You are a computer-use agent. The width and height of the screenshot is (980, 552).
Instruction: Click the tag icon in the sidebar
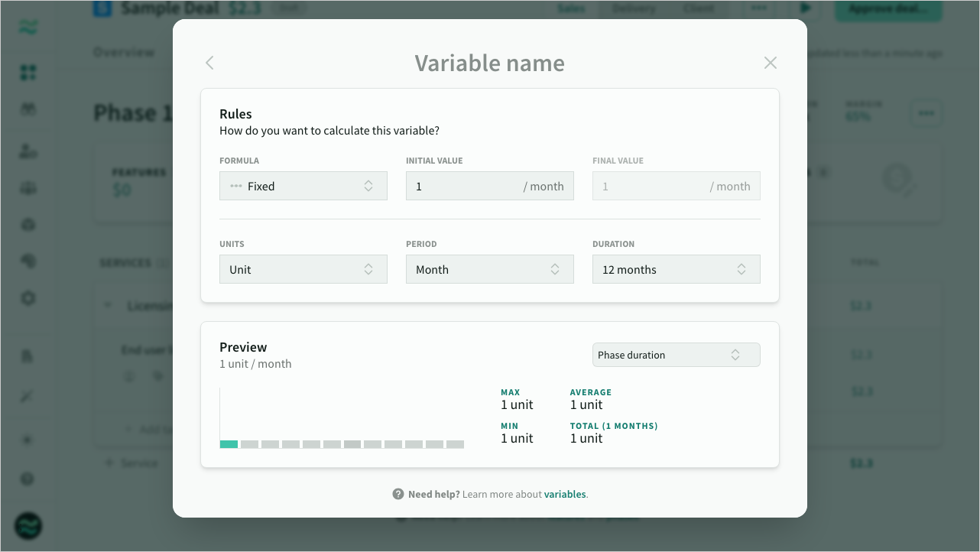[x=28, y=261]
